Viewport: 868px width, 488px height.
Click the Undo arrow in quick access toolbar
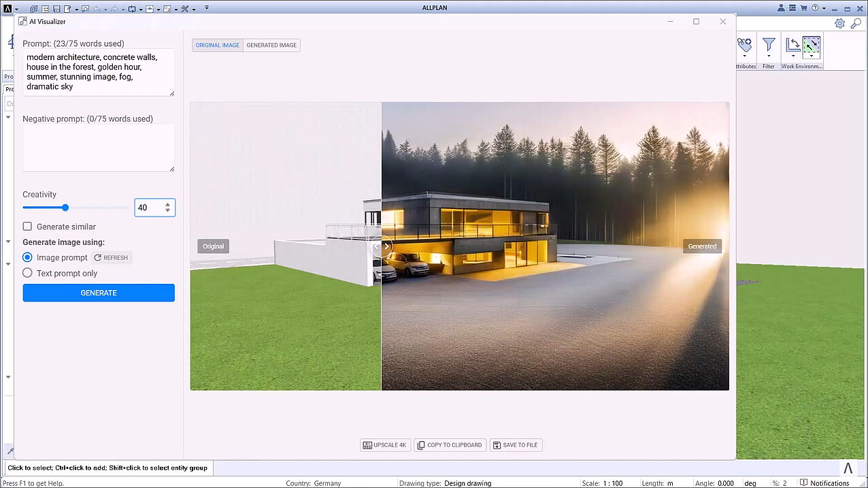click(97, 9)
